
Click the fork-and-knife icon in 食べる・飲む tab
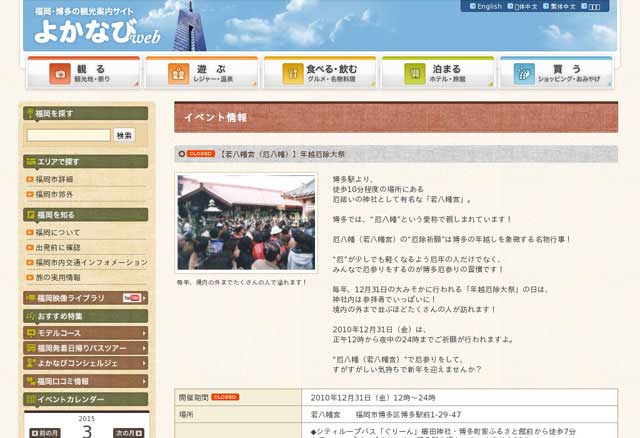[x=293, y=74]
